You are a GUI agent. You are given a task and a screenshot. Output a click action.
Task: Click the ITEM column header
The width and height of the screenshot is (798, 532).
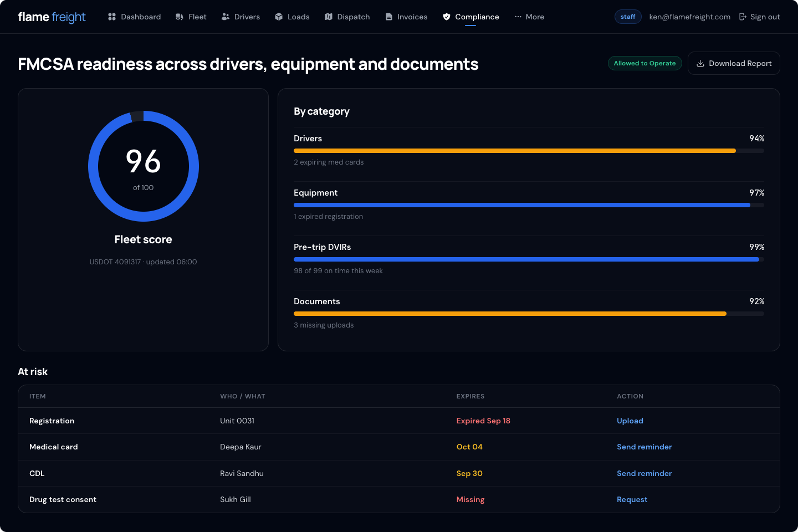click(x=38, y=396)
